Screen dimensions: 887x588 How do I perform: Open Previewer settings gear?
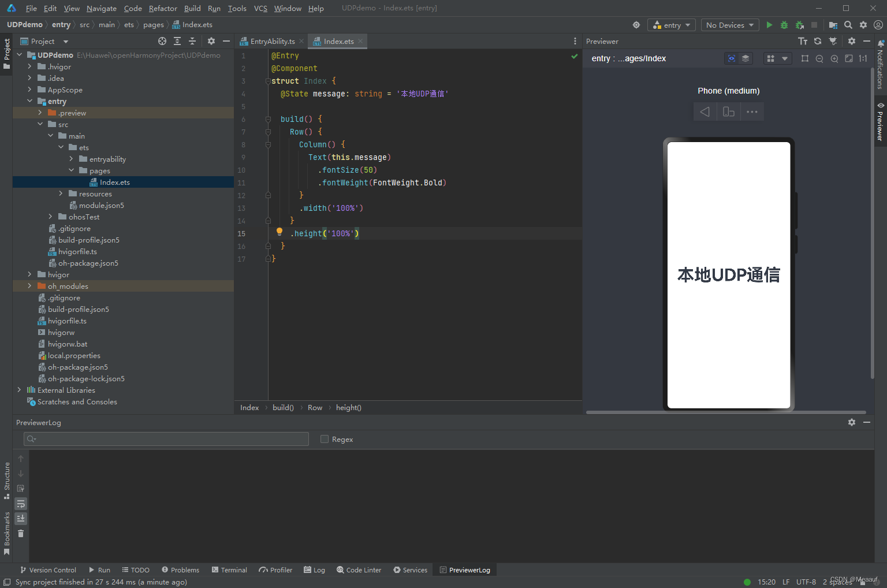tap(852, 41)
